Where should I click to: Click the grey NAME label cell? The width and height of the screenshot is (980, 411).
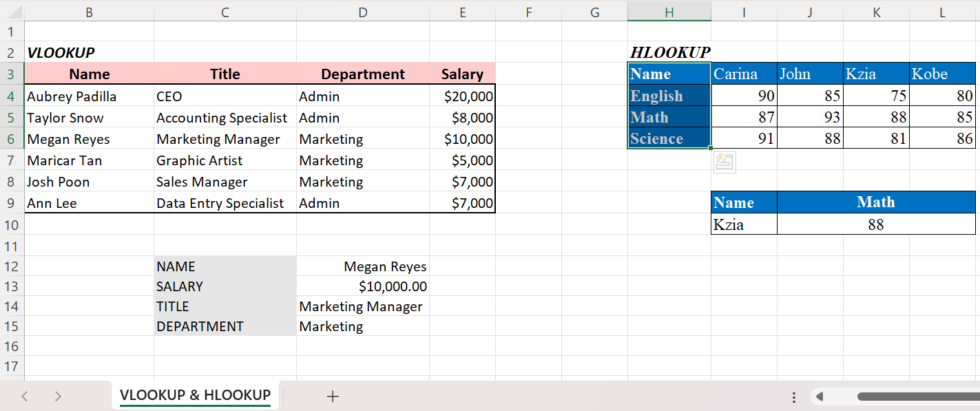click(x=225, y=266)
